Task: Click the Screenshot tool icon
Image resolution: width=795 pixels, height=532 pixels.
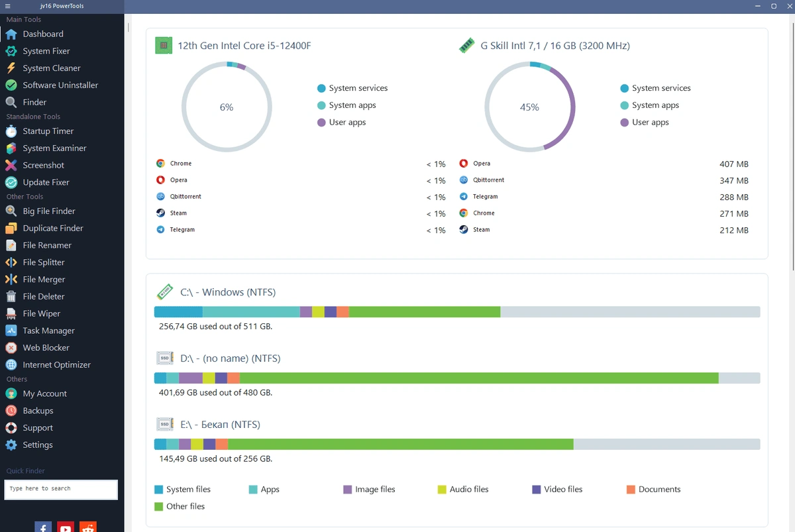Action: [11, 165]
